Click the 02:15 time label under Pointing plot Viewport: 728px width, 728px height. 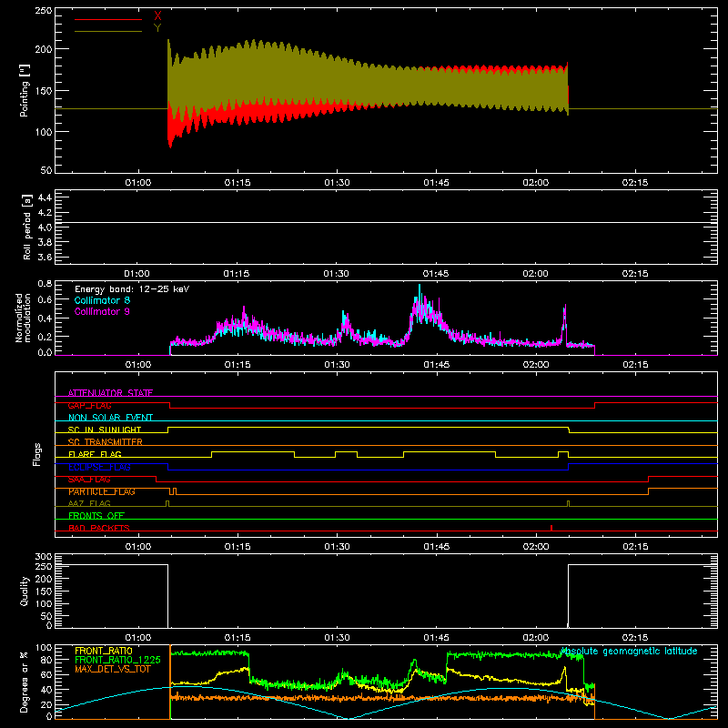(x=634, y=183)
